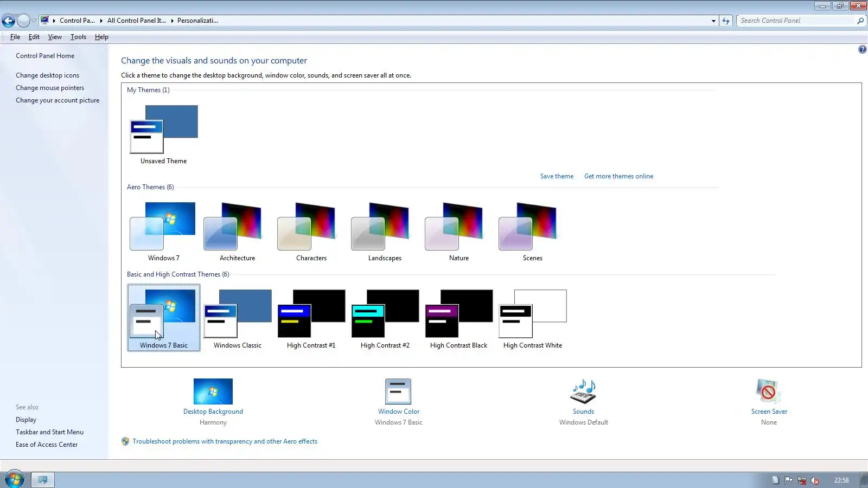The width and height of the screenshot is (868, 488).
Task: Open Windows Help with the question mark icon
Action: tap(862, 50)
